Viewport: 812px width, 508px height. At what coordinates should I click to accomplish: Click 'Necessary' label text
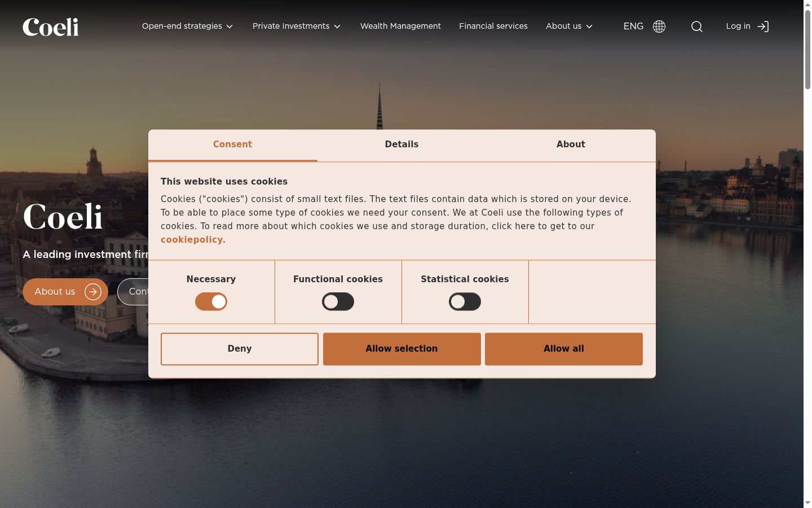pos(211,279)
